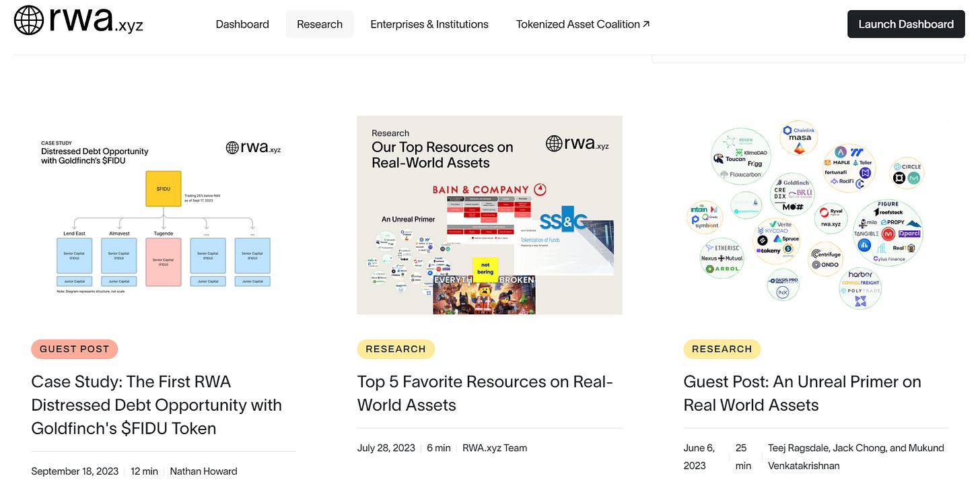The height and width of the screenshot is (482, 980).
Task: Click the June 6, 2023 date
Action: click(699, 456)
